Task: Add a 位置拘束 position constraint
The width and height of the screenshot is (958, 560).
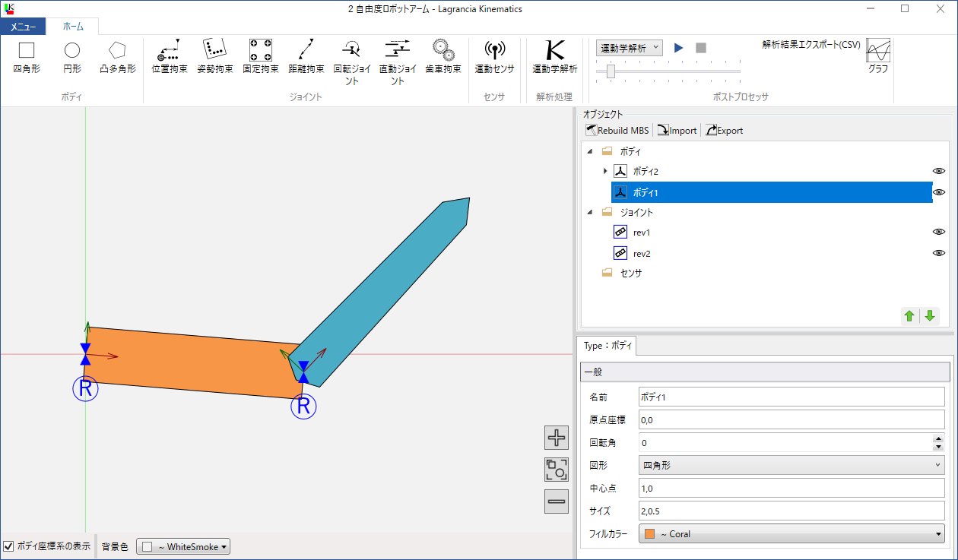Action: (169, 57)
